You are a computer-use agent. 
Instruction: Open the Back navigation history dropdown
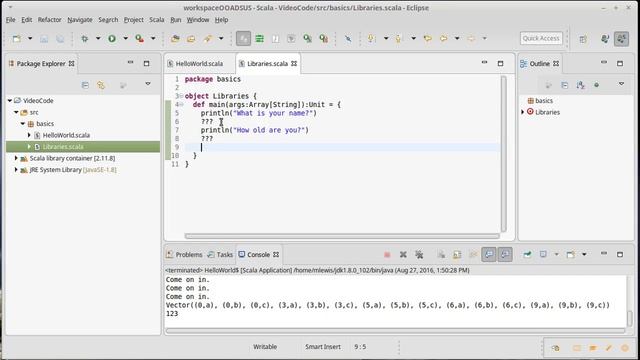pos(457,38)
